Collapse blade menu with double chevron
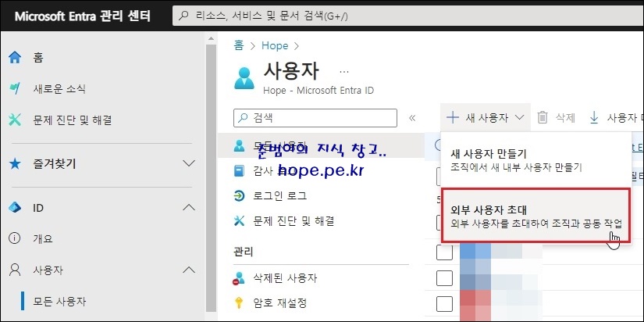The width and height of the screenshot is (644, 322). 412,118
